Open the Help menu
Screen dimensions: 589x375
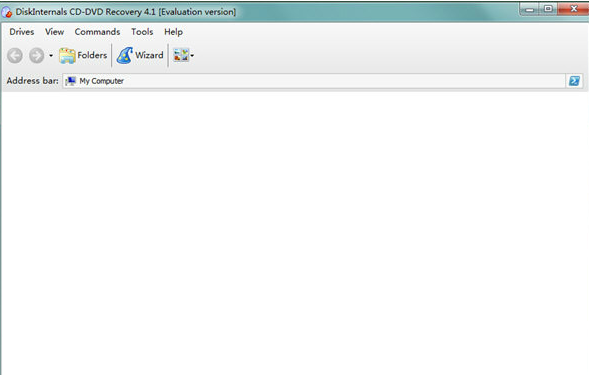173,32
